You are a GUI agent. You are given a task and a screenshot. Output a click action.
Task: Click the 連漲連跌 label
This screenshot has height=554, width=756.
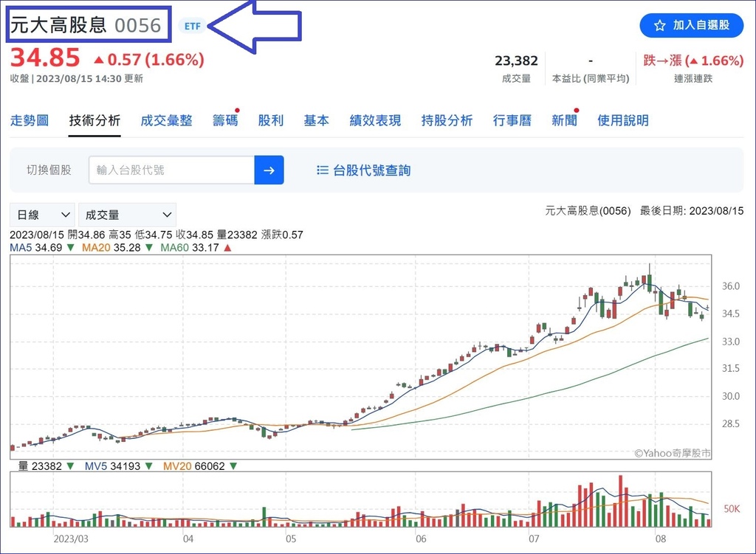(693, 78)
